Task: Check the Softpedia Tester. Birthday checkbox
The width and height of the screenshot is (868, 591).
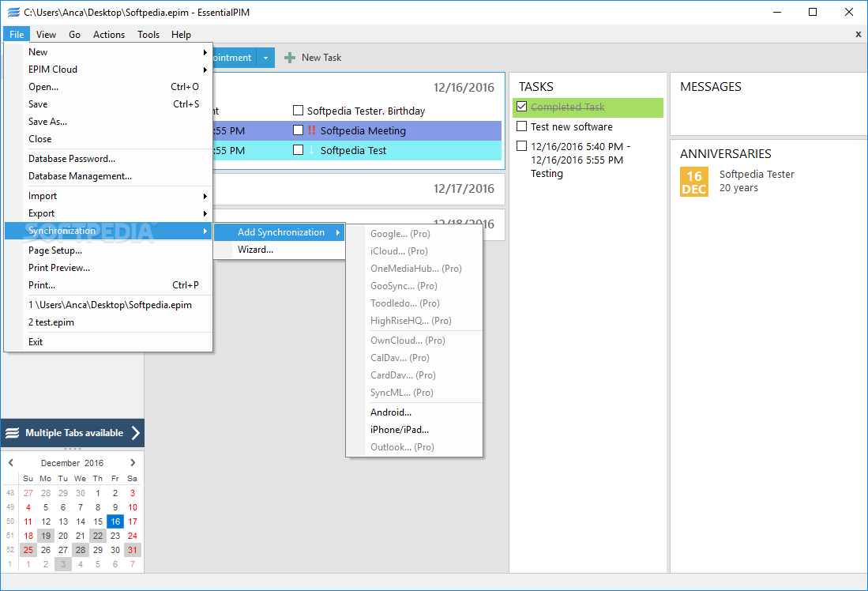Action: coord(298,111)
